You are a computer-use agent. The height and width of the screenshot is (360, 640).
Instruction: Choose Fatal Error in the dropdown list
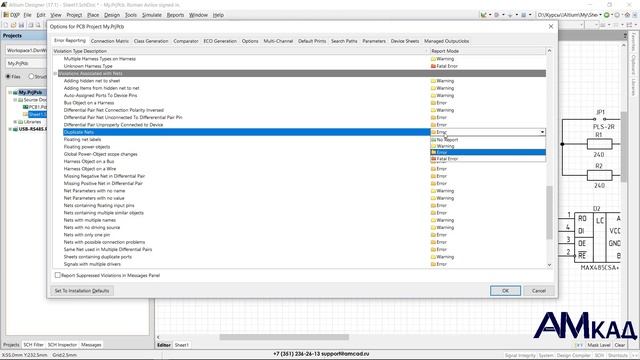click(488, 159)
